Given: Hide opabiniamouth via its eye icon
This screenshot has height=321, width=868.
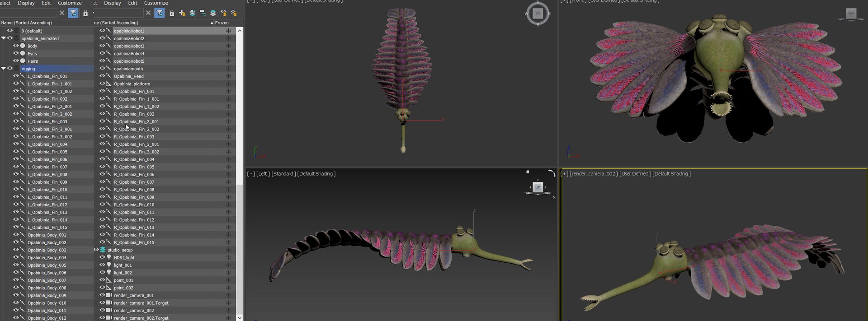Looking at the screenshot, I should pos(102,69).
